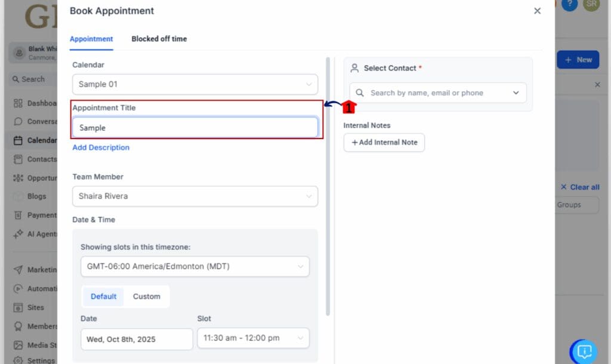Expand the Team Member dropdown
This screenshot has height=364, width=611.
[x=195, y=196]
